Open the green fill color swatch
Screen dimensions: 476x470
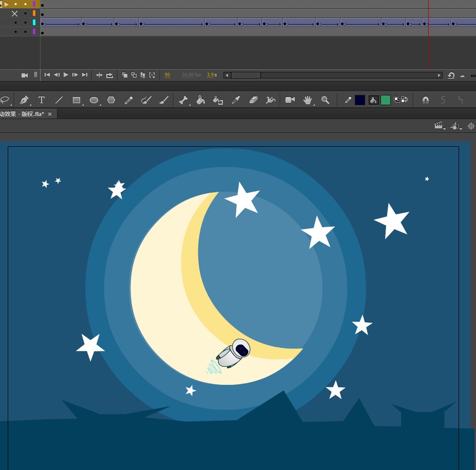point(386,100)
